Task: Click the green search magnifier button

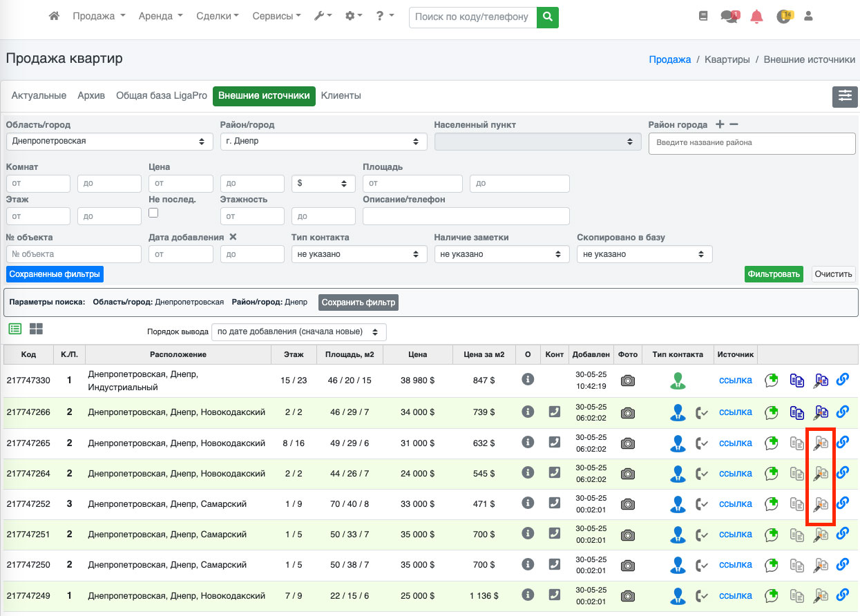Action: click(547, 17)
